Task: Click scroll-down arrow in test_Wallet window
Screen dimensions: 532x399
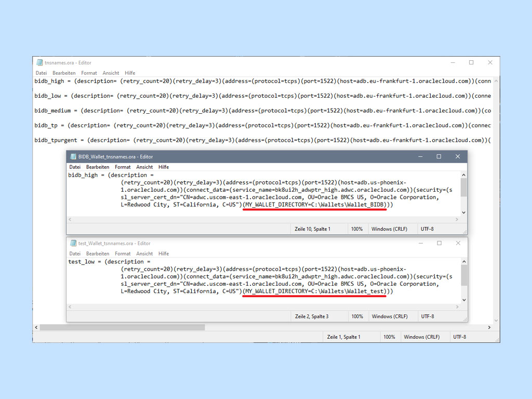Action: 464,300
